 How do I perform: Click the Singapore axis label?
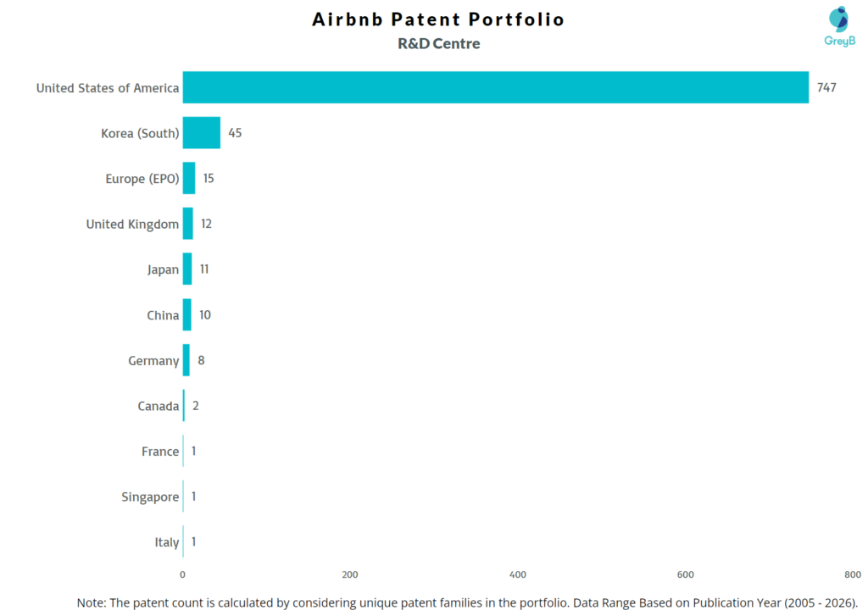coord(150,497)
